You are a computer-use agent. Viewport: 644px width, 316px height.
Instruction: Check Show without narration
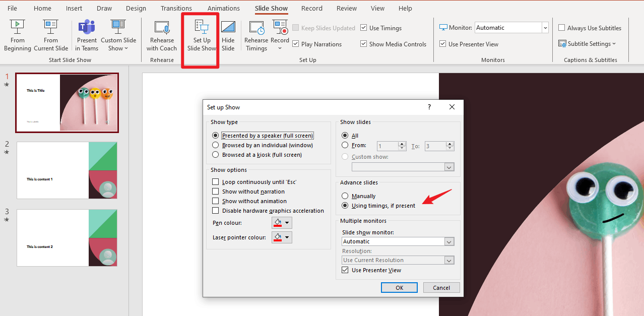point(216,192)
